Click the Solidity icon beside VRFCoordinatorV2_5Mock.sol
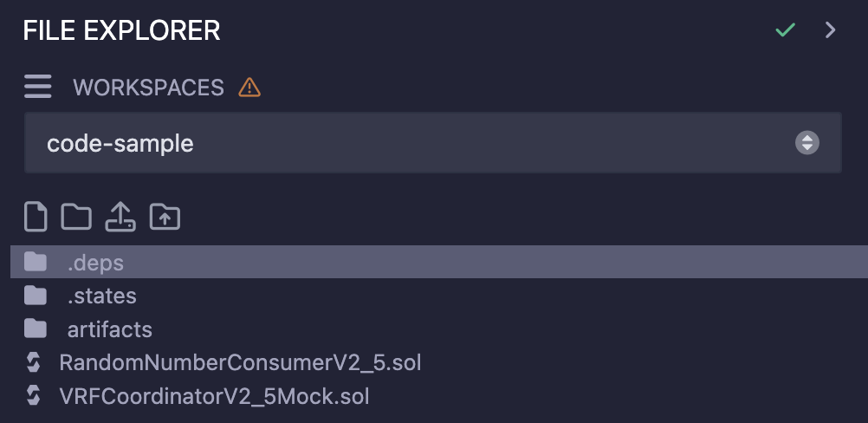 pos(35,396)
